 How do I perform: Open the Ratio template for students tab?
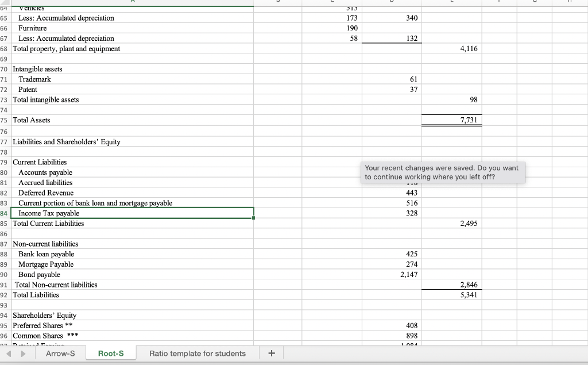pyautogui.click(x=198, y=354)
